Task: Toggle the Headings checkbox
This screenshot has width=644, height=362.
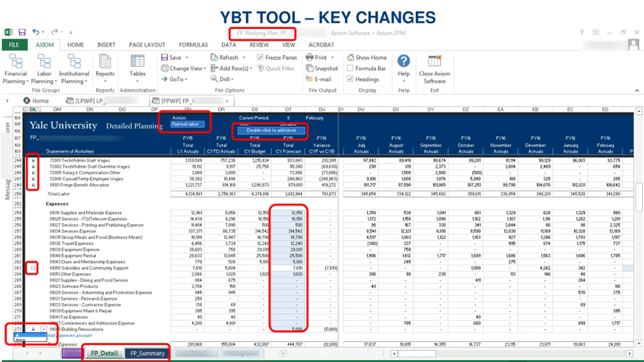Action: pos(350,79)
